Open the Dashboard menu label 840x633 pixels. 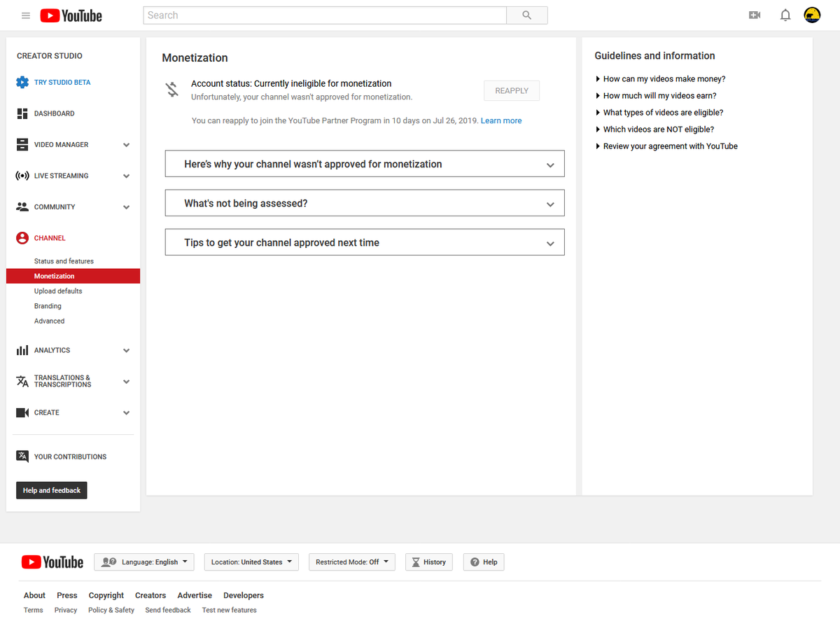[54, 113]
